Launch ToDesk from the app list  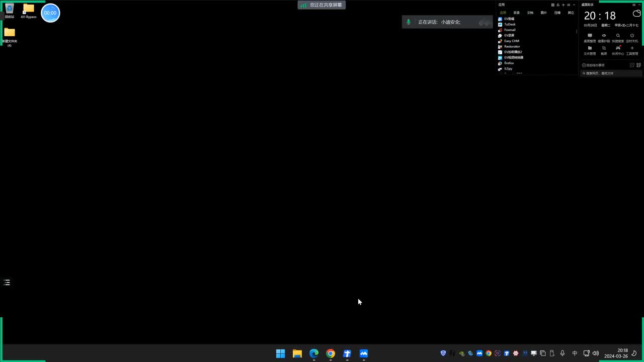pos(507,24)
